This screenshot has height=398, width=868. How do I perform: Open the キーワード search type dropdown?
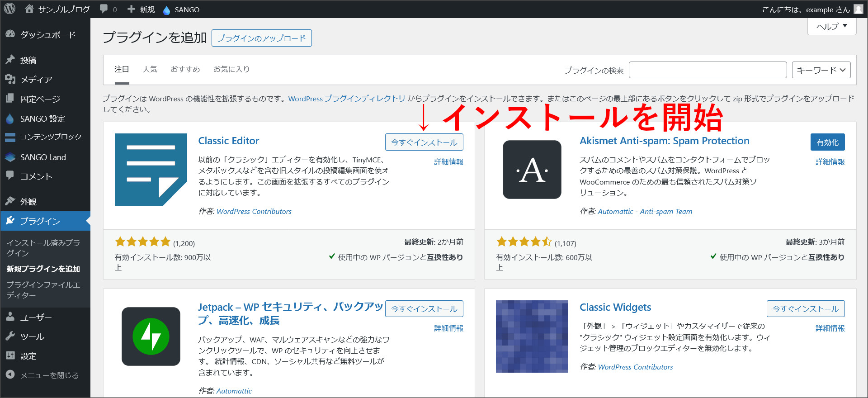(x=821, y=70)
